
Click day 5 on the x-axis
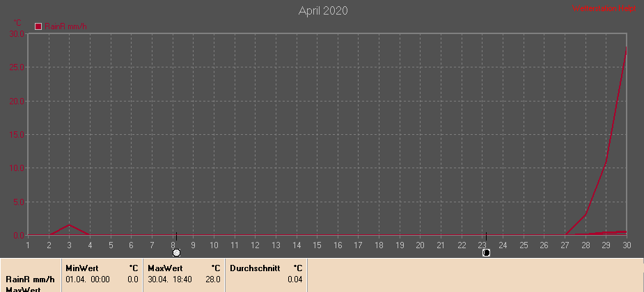111,245
